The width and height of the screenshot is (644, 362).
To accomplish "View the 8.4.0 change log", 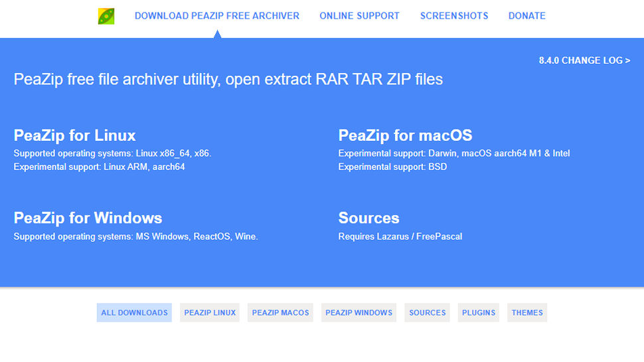I will pos(584,60).
